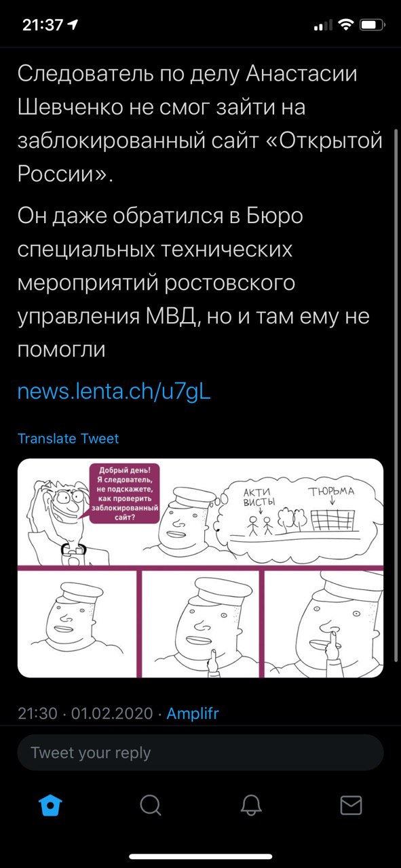Viewport: 401px width, 868px height.
Task: Focus the Tweet your reply field
Action: tap(200, 753)
